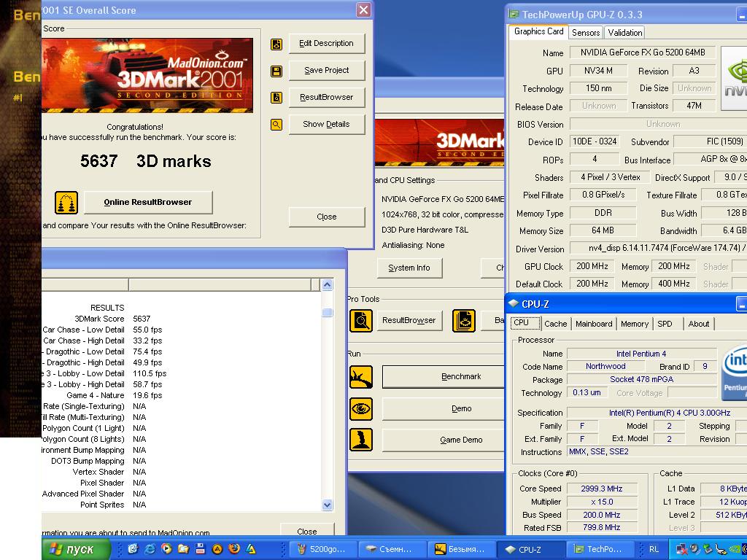Click the Save Project floppy icon

tap(276, 71)
